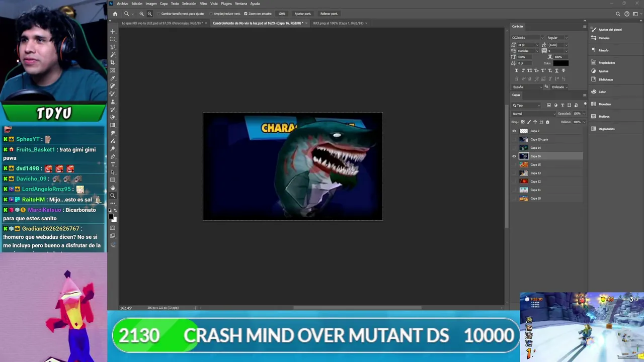
Task: Pick the Magic Wand tool
Action: [113, 55]
